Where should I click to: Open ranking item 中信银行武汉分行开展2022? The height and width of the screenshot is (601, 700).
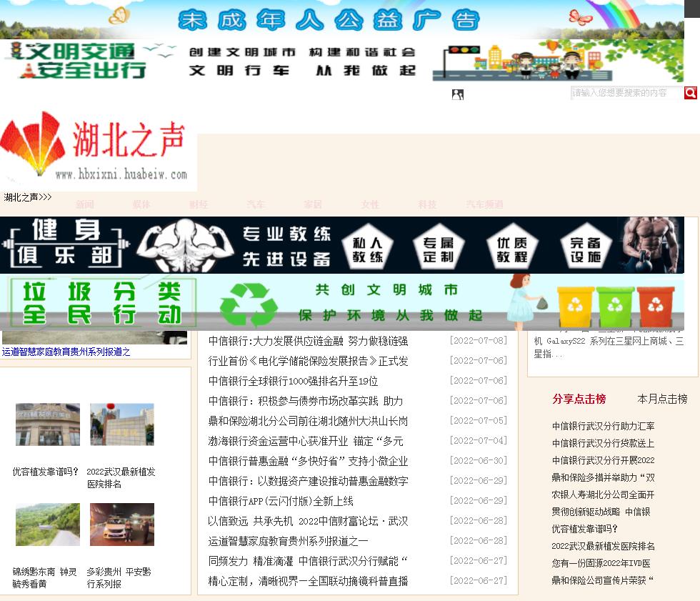[x=603, y=460]
